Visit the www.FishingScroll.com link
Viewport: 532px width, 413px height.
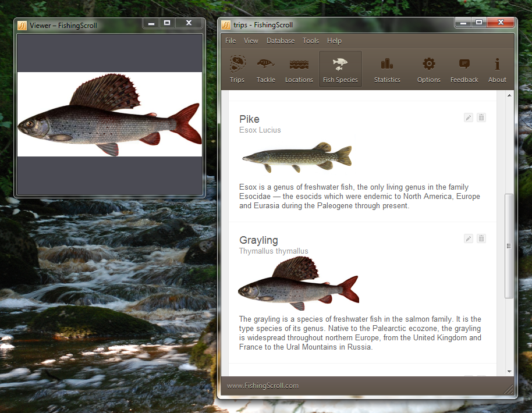coord(263,385)
